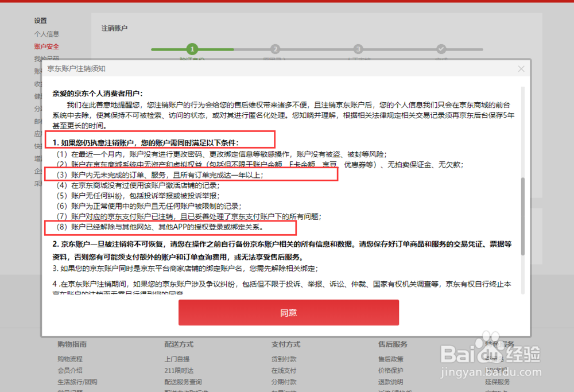Click condition (8) about 授权登录 text
574x392 pixels.
[160, 227]
